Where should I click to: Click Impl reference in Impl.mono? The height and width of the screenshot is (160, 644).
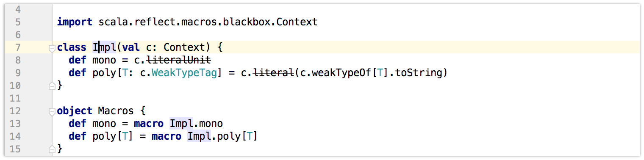181,124
